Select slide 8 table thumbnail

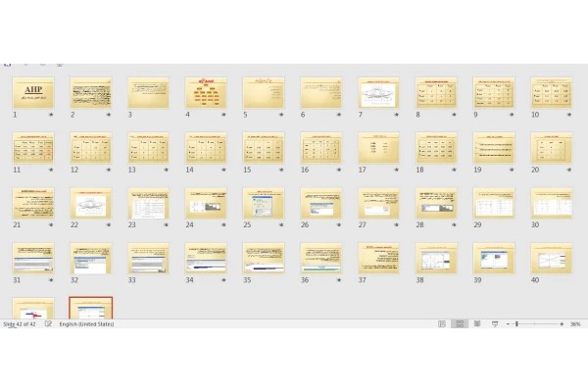click(436, 93)
